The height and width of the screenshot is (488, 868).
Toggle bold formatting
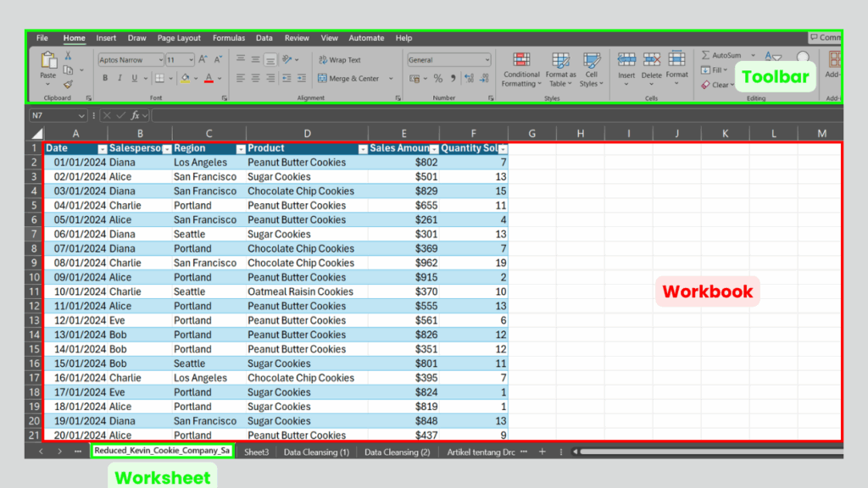pyautogui.click(x=105, y=76)
